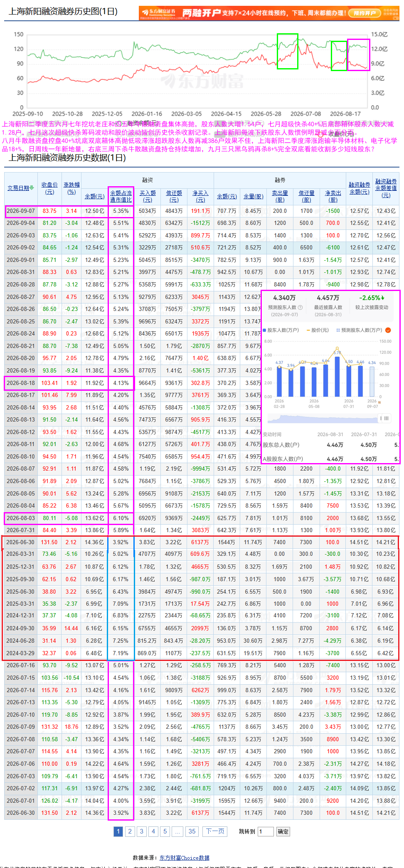The width and height of the screenshot is (404, 868).
Task: Sort by 交易日期 column arrow
Action: coord(32,188)
